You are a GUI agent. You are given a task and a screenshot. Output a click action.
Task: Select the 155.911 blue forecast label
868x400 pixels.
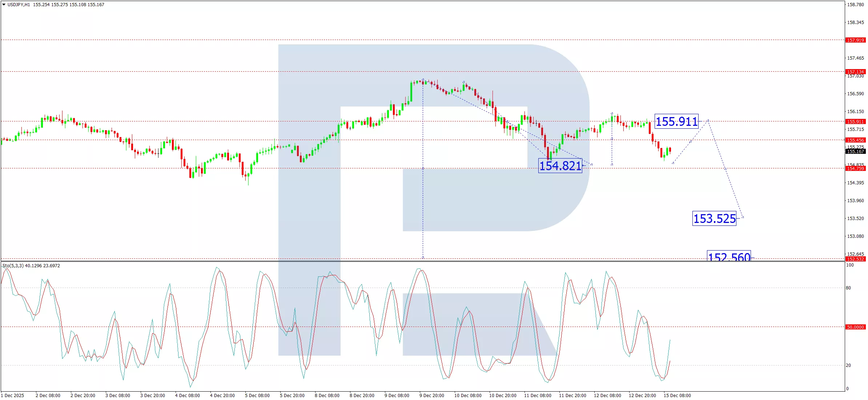676,121
